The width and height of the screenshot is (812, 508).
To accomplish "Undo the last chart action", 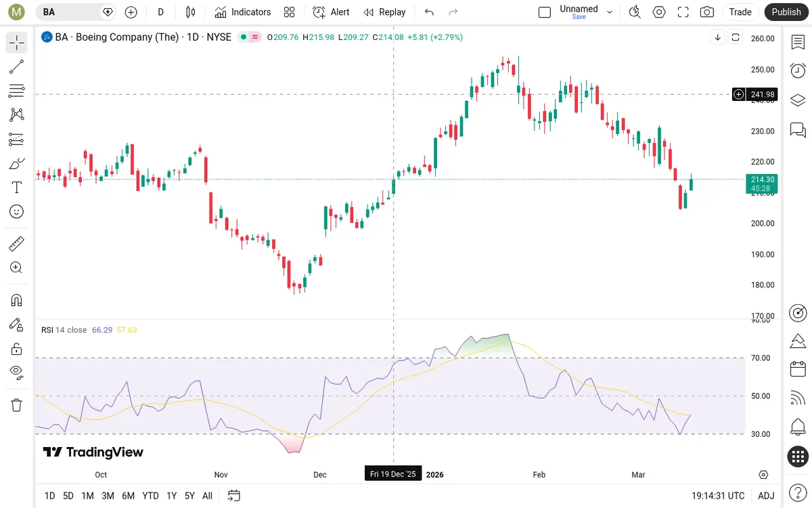I will 429,12.
